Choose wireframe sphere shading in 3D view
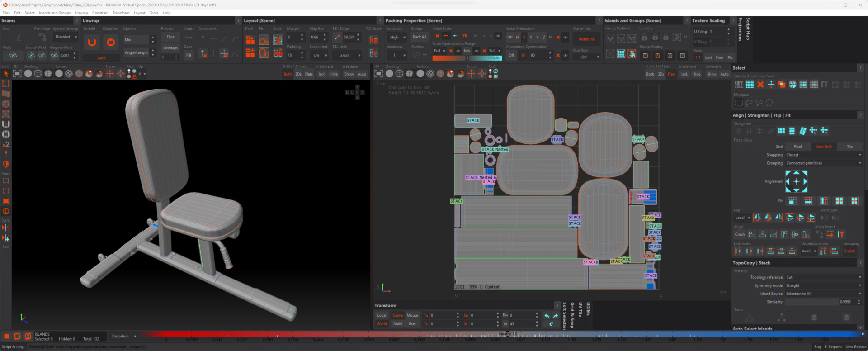The image size is (868, 351). (x=38, y=73)
